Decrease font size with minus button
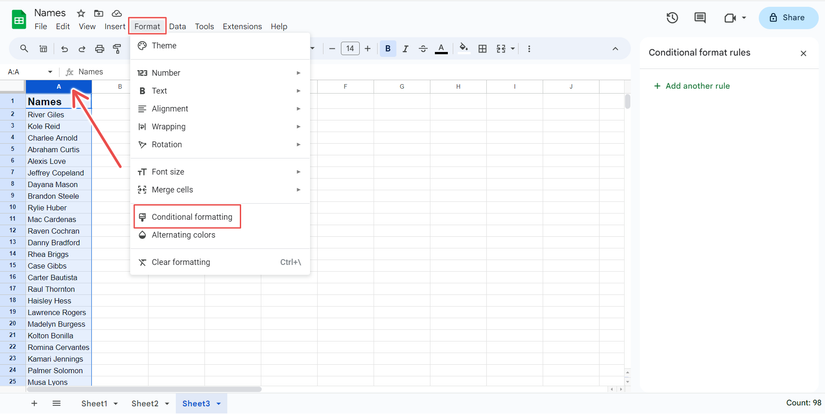 tap(332, 49)
